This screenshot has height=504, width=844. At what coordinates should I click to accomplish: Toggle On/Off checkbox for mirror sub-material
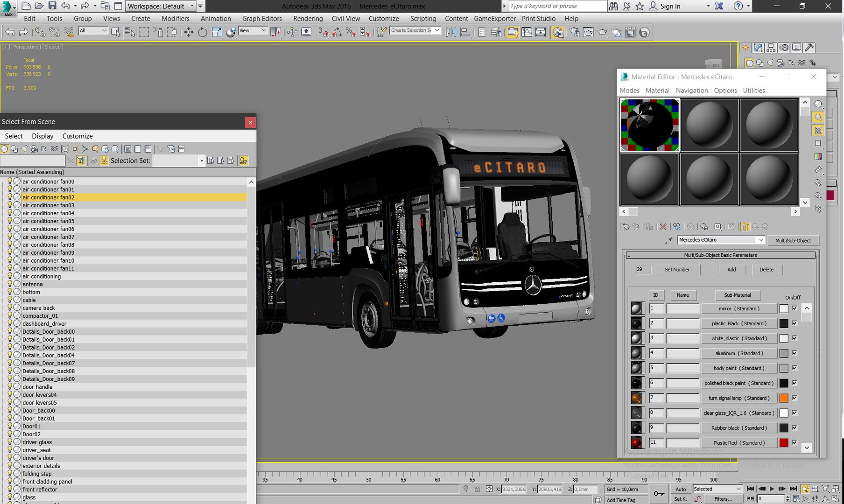coord(795,308)
